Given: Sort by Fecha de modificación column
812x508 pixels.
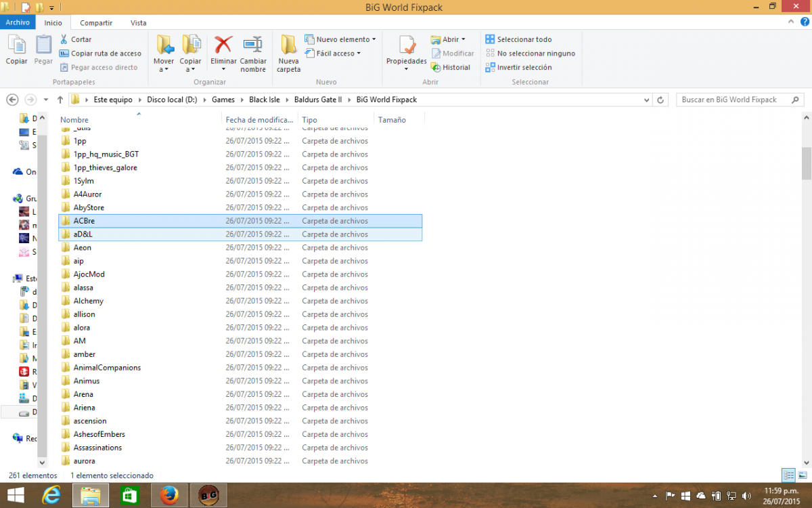Looking at the screenshot, I should [260, 120].
